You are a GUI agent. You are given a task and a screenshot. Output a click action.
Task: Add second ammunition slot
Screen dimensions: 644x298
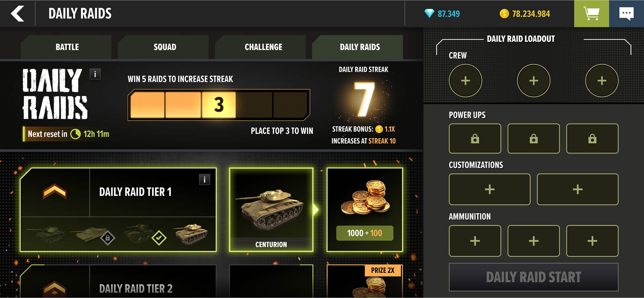(534, 241)
